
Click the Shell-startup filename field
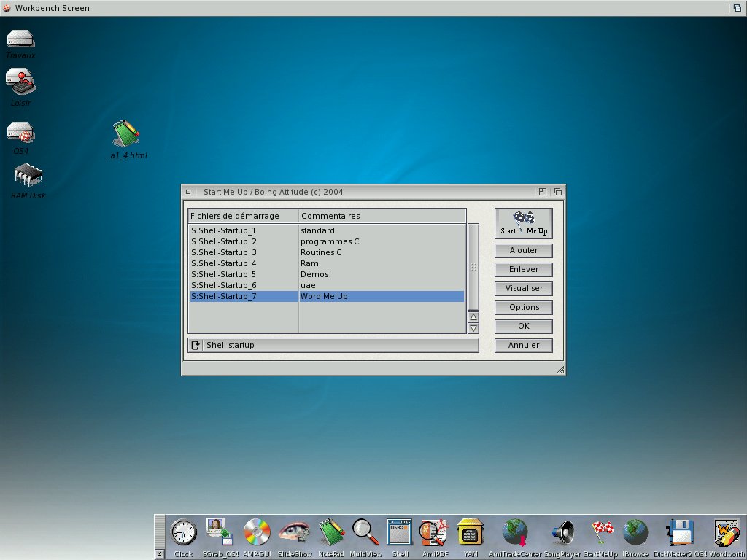(x=341, y=345)
